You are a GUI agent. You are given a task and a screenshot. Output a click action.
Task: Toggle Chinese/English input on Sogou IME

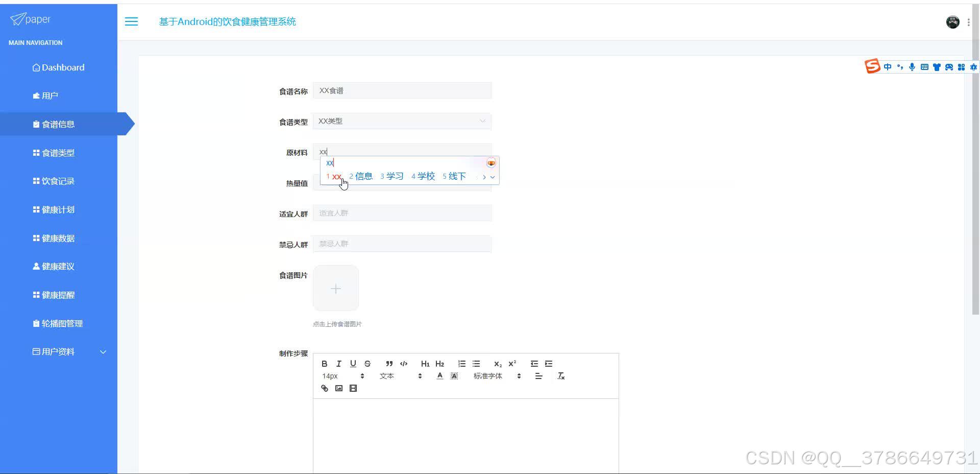887,67
